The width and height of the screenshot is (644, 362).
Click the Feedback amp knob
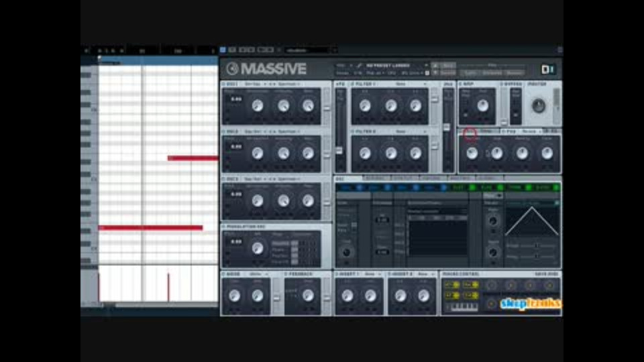pyautogui.click(x=308, y=296)
